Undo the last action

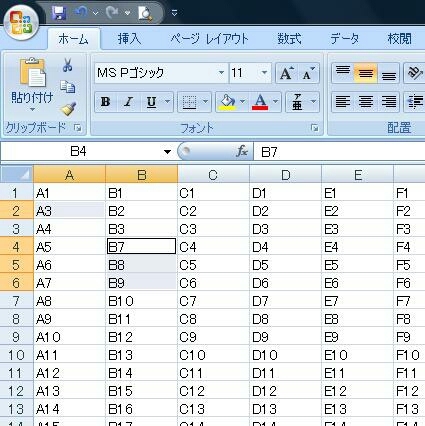tap(81, 13)
